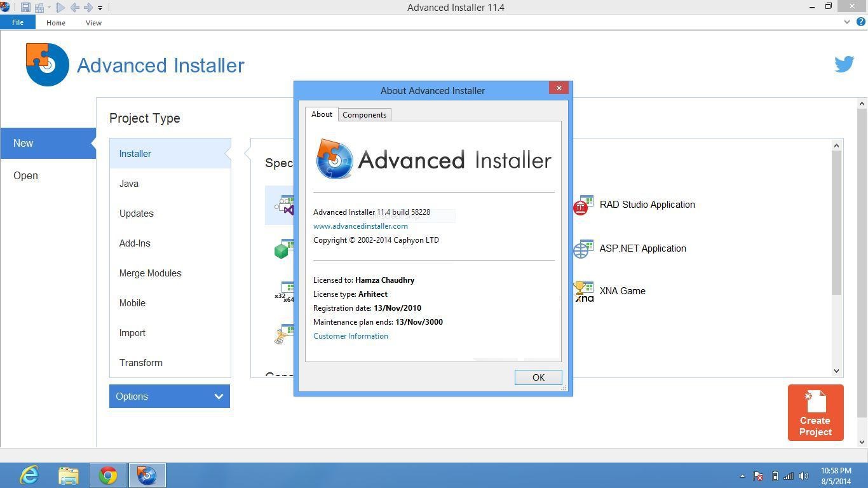Select the XNA Game label
The image size is (868, 488).
coord(622,291)
